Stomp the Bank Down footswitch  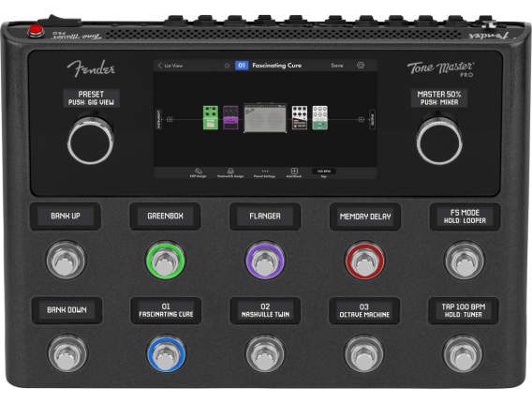coord(67,353)
